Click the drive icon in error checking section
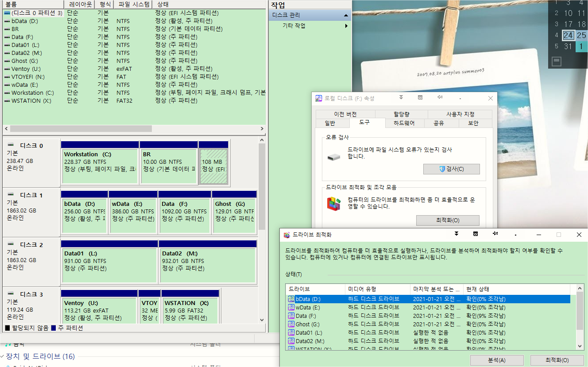The height and width of the screenshot is (367, 588). [x=333, y=157]
